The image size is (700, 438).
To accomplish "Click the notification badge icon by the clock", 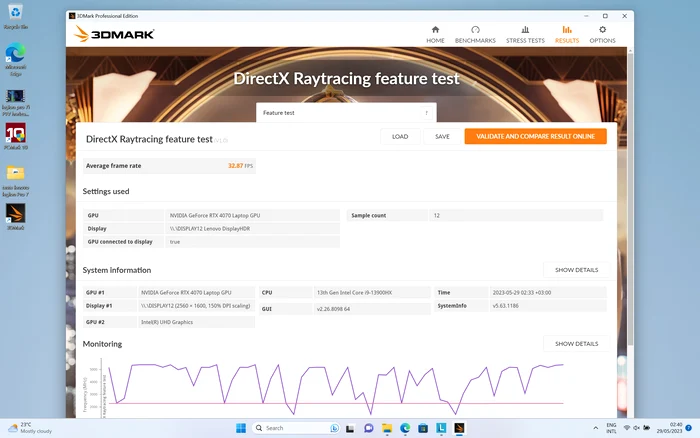I will coord(688,428).
